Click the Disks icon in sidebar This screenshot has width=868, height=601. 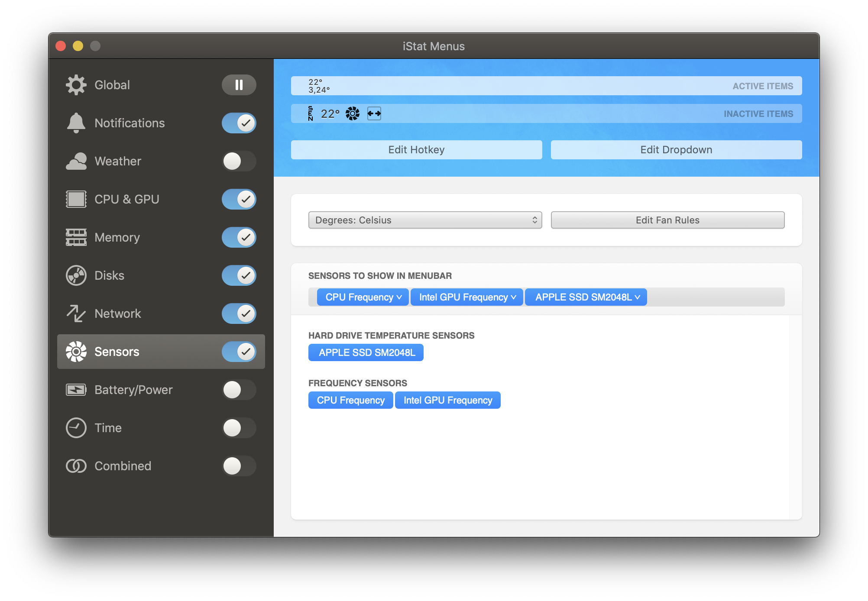(x=76, y=275)
